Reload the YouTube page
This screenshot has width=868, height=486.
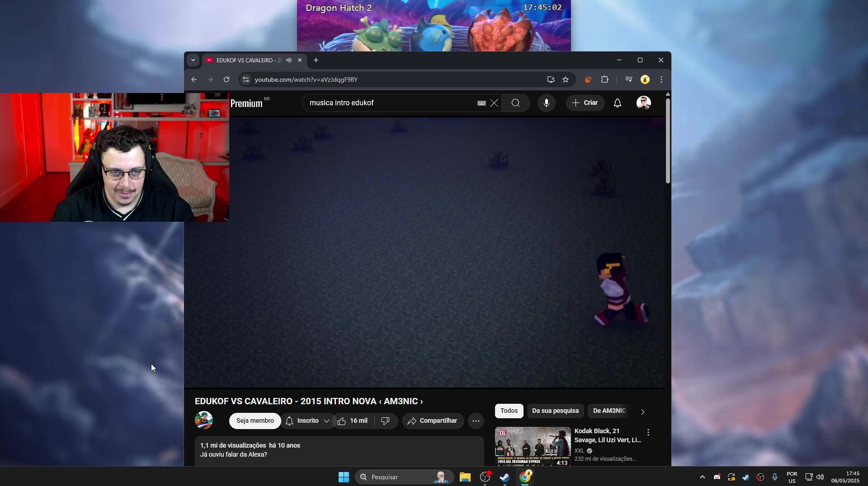click(226, 79)
